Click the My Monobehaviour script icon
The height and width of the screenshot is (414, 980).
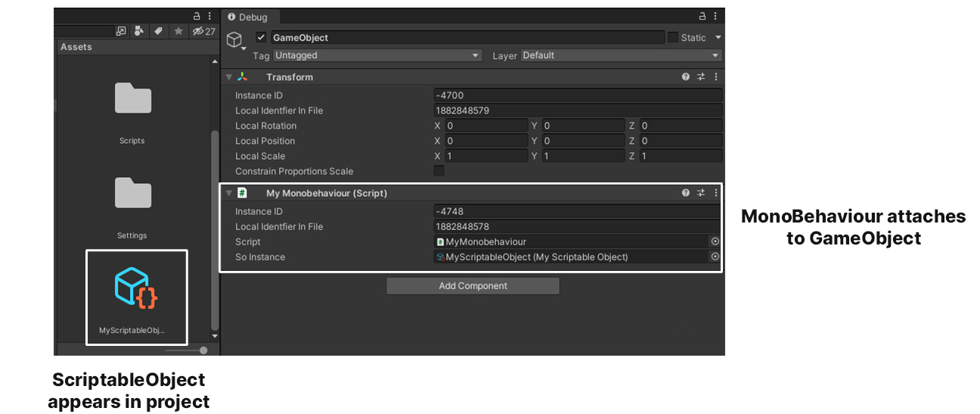click(x=242, y=193)
